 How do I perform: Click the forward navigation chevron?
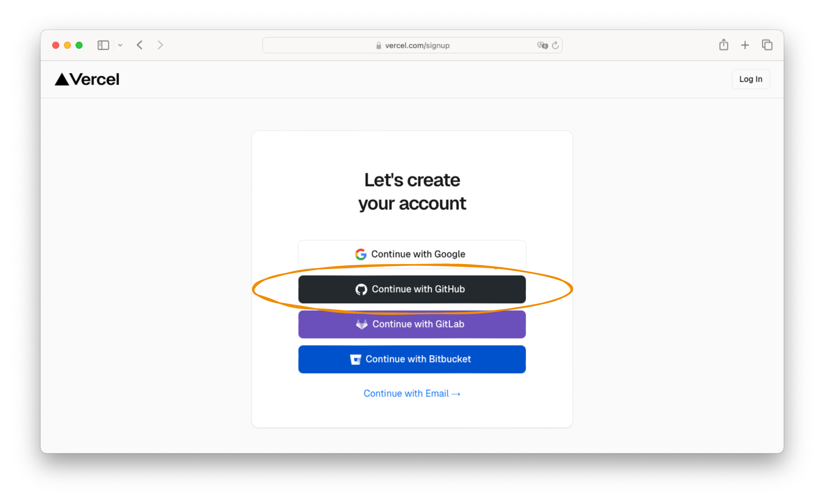coord(160,45)
